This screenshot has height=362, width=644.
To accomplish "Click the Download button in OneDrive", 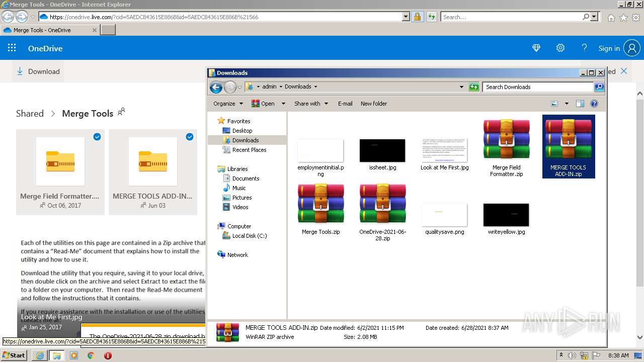I will click(38, 71).
